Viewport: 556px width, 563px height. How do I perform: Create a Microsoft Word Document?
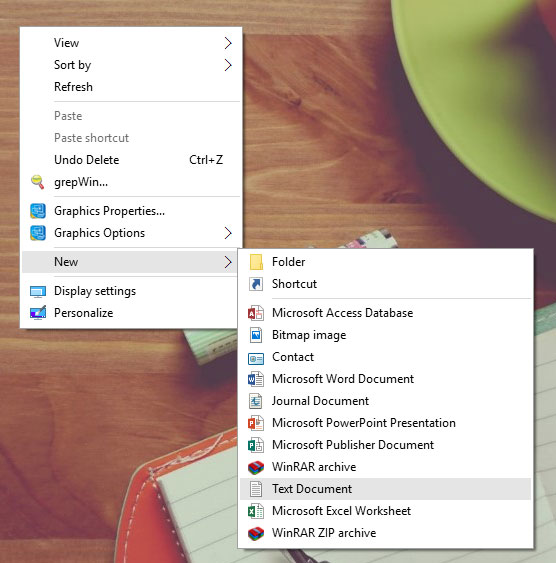pos(386,379)
